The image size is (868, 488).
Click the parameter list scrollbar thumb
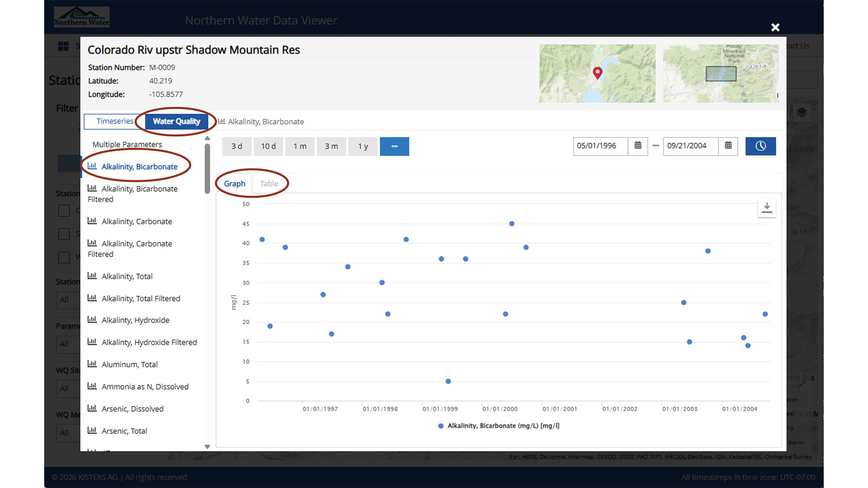click(207, 168)
